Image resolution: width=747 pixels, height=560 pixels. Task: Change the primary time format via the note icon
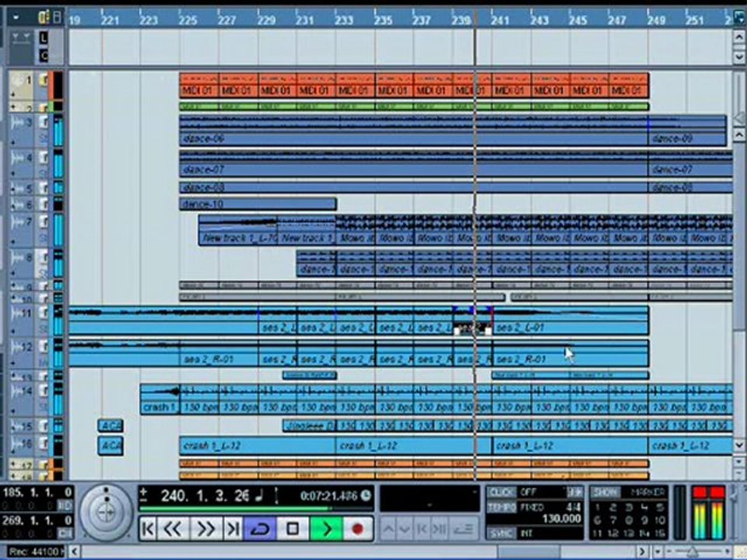tap(259, 496)
